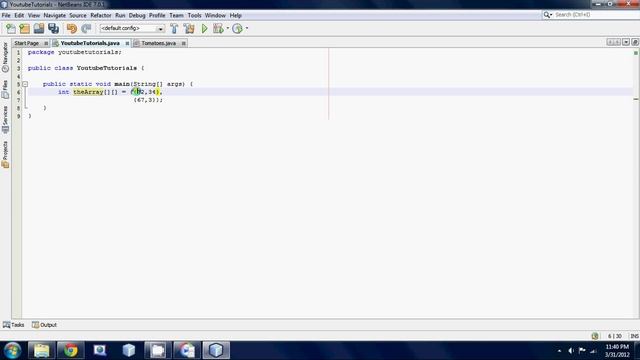The height and width of the screenshot is (360, 640).
Task: Click the status bar notification icon
Action: point(595,336)
